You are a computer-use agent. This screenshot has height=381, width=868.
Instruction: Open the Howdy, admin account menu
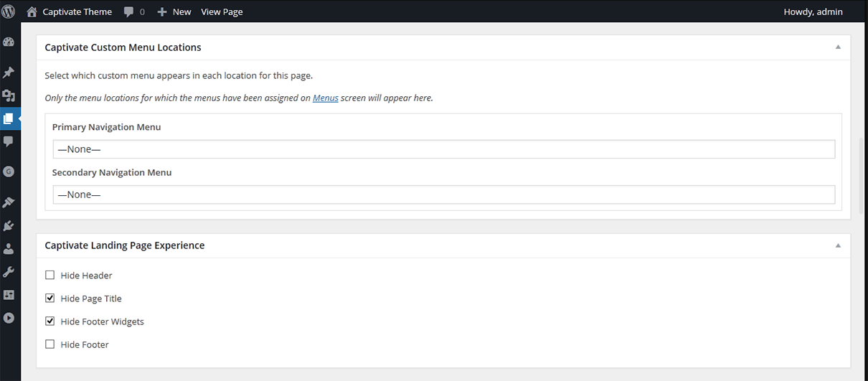[813, 11]
